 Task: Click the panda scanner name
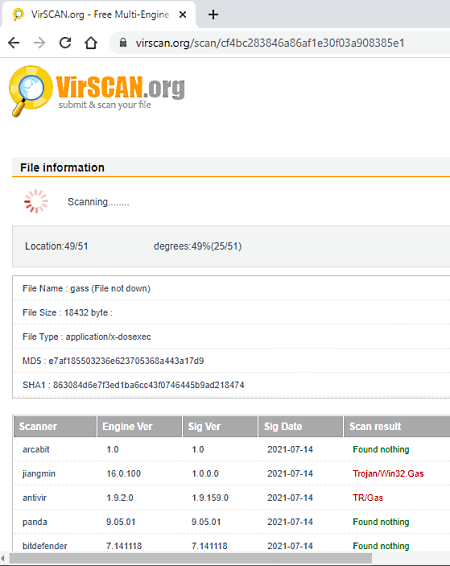(x=35, y=522)
